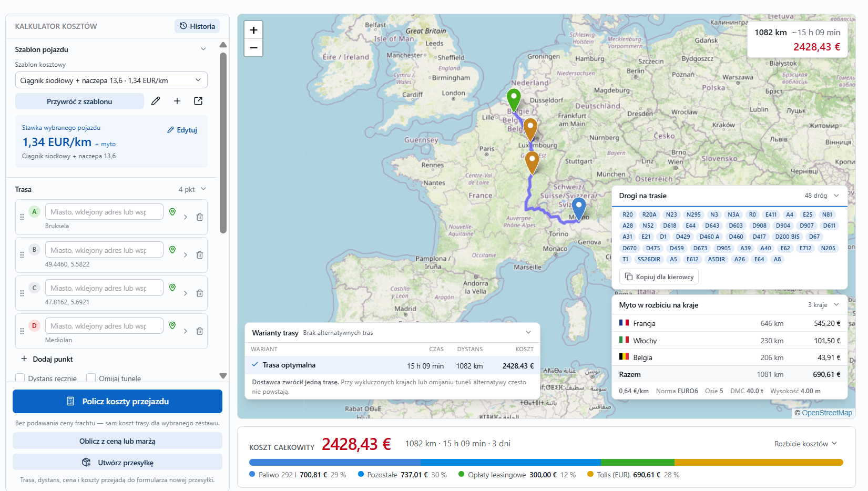This screenshot has height=491, width=868.
Task: Click Policz koszty przejazdu button
Action: pos(117,401)
